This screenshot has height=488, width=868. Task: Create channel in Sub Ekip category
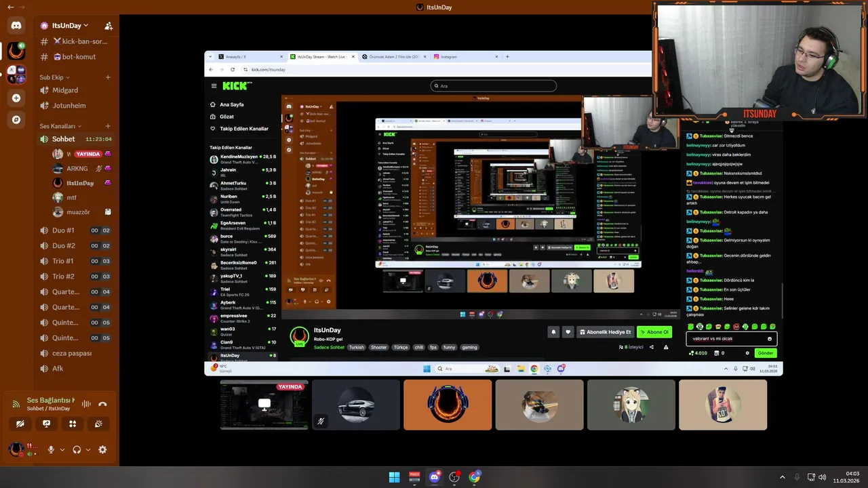108,77
